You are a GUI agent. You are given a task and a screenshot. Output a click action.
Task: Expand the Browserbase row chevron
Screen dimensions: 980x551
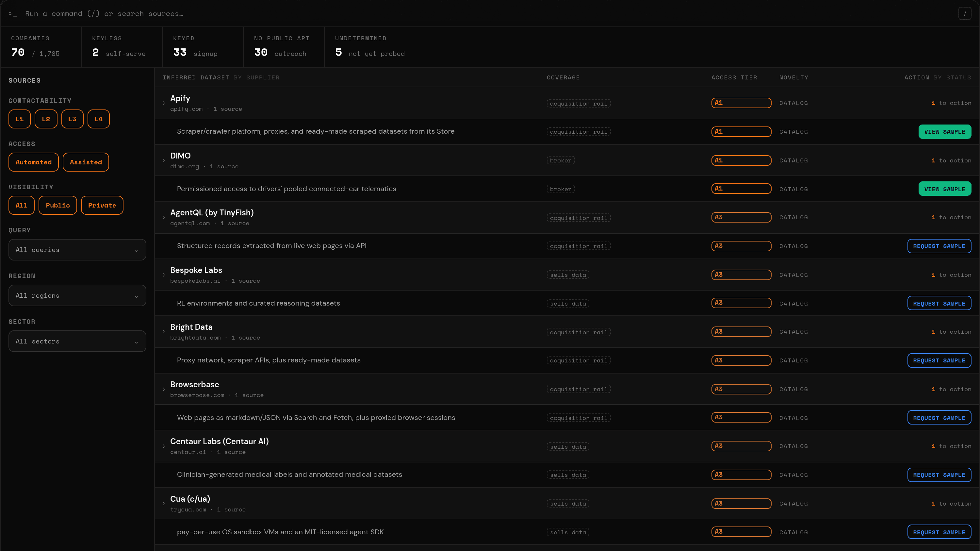pos(164,389)
